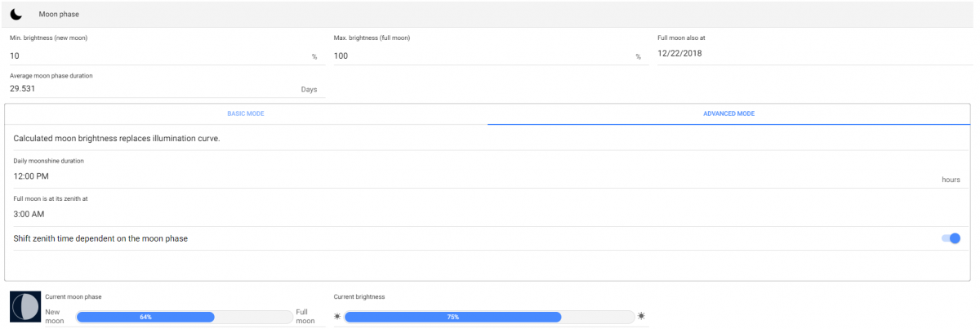Screen dimensions: 980x329
Task: Click the 'Shift zenith time dependent on the moon phase' text
Action: [x=101, y=238]
